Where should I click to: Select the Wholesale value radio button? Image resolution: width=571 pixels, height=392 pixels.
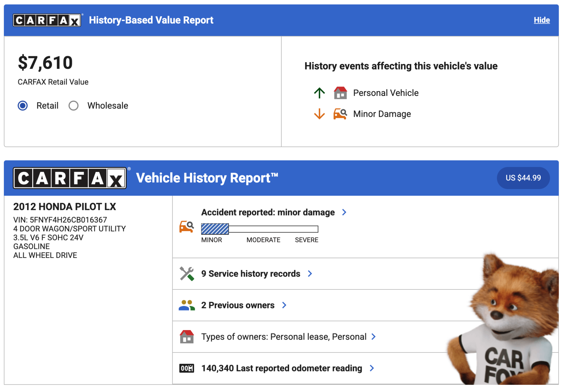[x=74, y=106]
